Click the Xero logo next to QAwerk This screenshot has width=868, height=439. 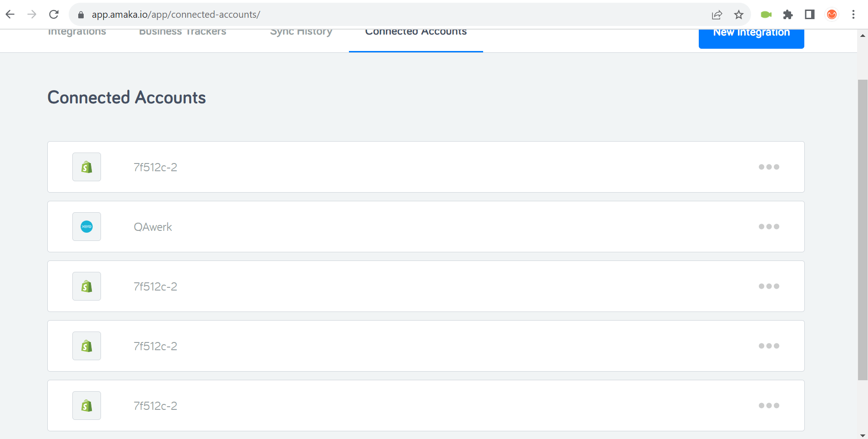coord(86,226)
